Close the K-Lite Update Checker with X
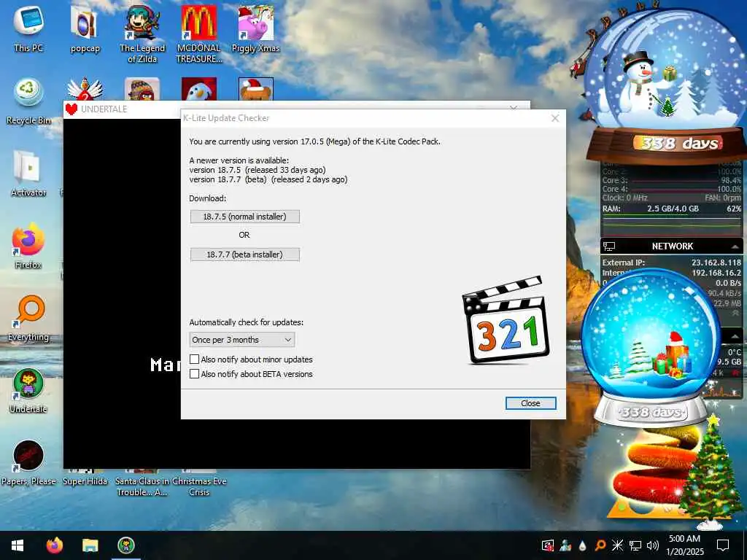Viewport: 747px width, 560px height. pyautogui.click(x=555, y=118)
